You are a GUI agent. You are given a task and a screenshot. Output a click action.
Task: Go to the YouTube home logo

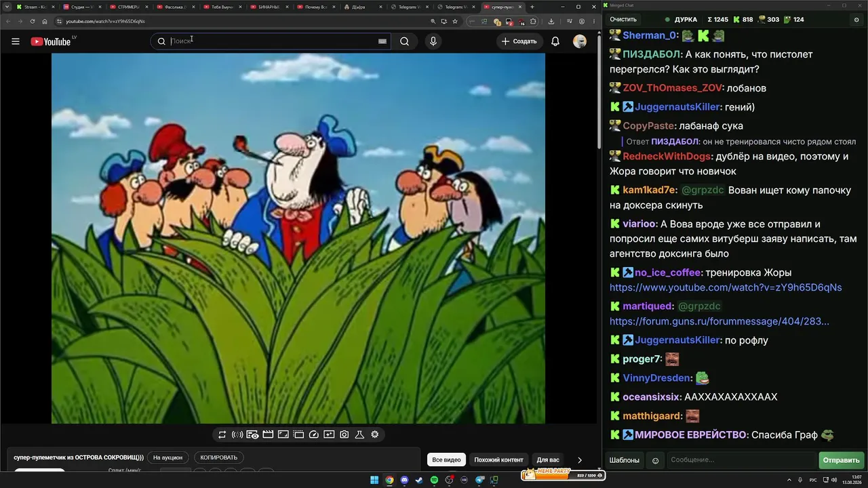pyautogui.click(x=51, y=41)
